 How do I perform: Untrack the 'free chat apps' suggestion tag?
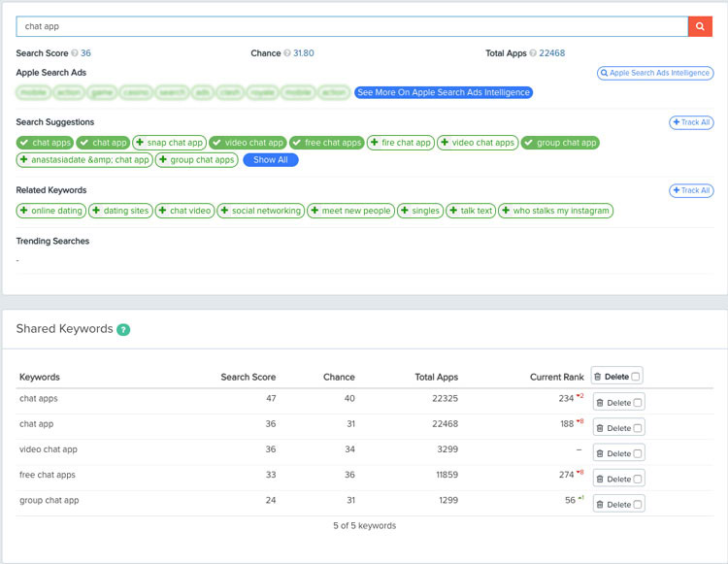[327, 143]
